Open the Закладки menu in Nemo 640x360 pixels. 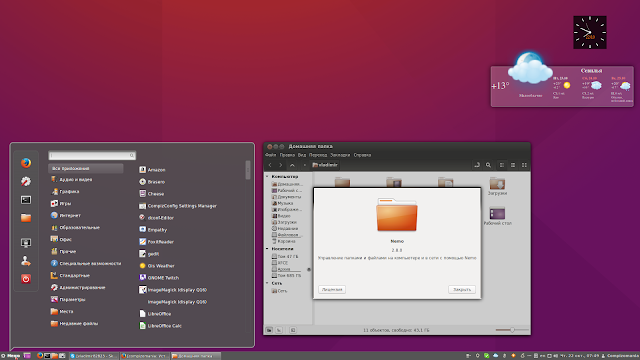click(x=340, y=155)
